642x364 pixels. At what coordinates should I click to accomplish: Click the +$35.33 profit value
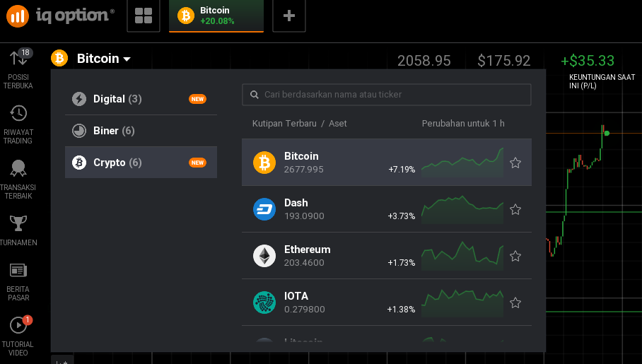point(587,61)
